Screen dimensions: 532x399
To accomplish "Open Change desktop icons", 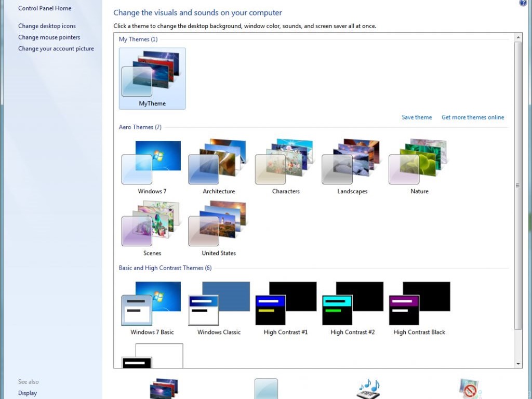I will 47,26.
